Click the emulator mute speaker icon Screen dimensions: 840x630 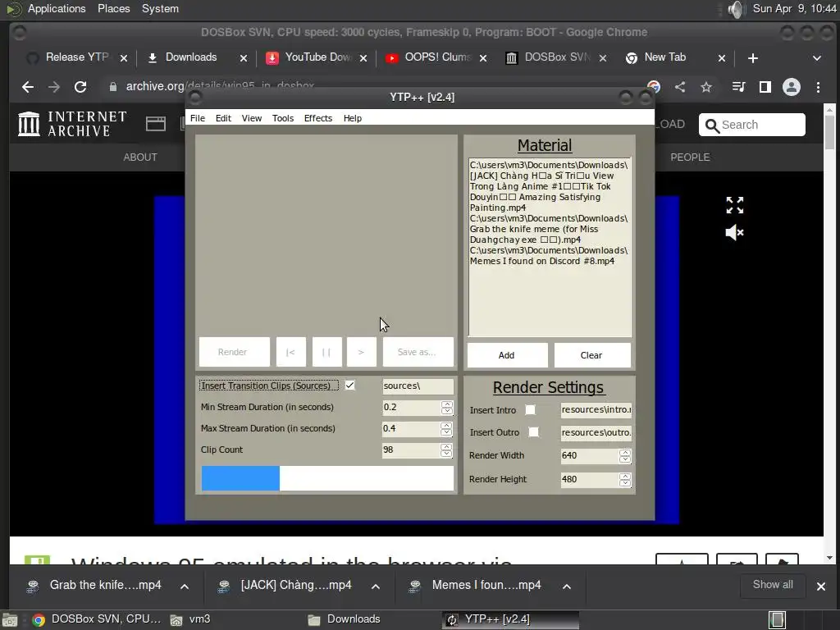pyautogui.click(x=734, y=232)
